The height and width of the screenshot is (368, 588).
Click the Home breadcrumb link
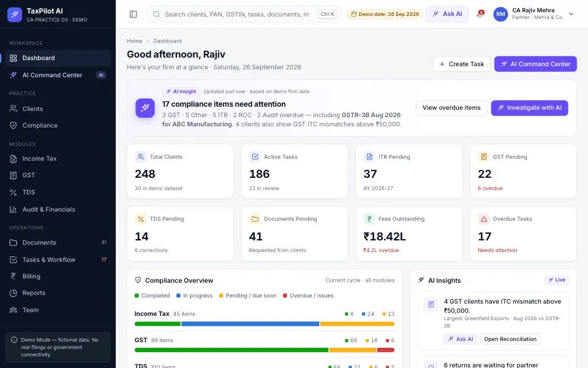coord(134,41)
